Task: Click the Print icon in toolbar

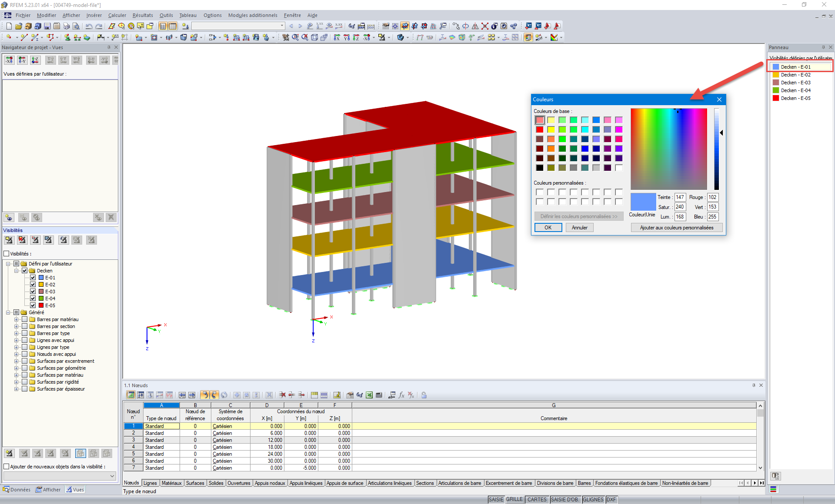Action: coord(66,26)
